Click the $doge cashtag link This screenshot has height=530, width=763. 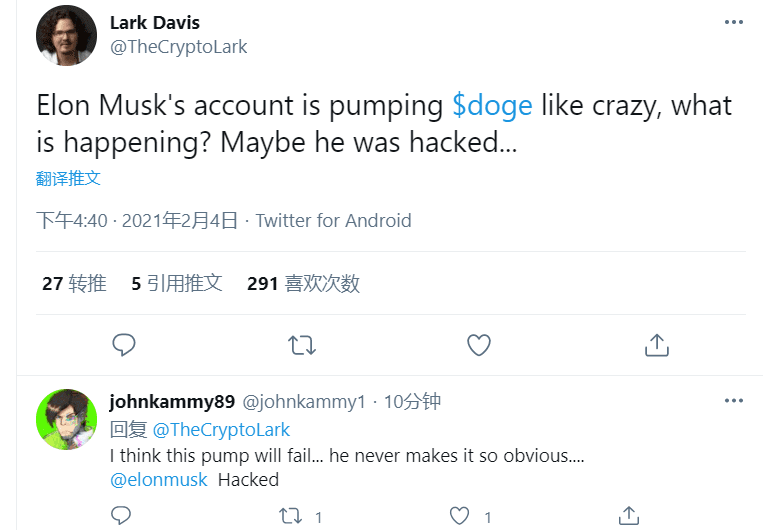[x=492, y=106]
